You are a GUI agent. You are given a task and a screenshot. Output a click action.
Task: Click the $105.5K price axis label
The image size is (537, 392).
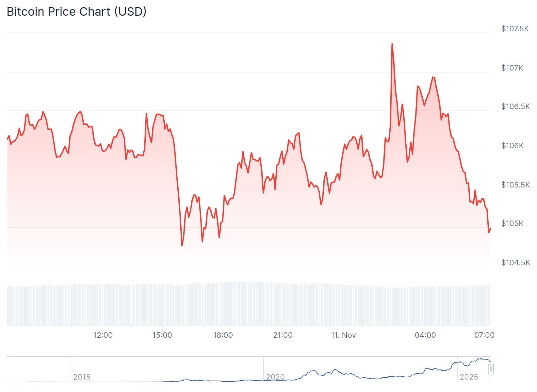pos(515,185)
